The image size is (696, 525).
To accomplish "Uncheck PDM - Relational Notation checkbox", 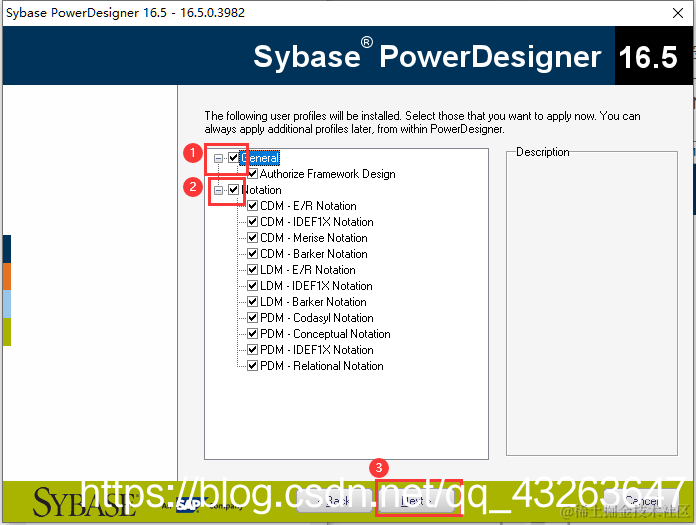I will click(253, 366).
